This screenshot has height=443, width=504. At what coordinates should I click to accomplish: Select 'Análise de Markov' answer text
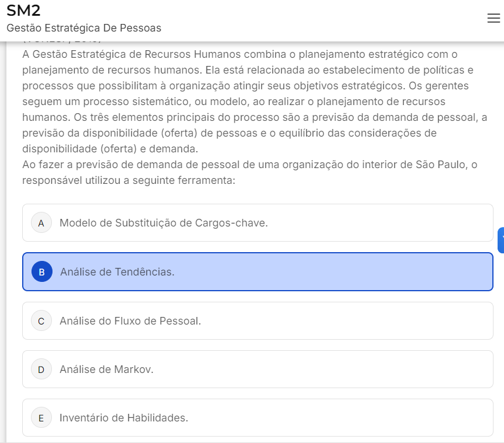pos(106,369)
